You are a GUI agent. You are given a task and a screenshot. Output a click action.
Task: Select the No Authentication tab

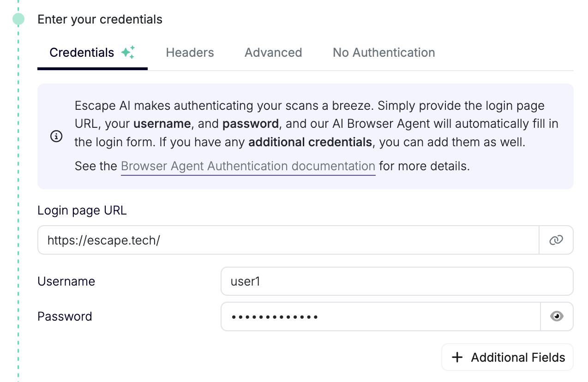tap(384, 53)
